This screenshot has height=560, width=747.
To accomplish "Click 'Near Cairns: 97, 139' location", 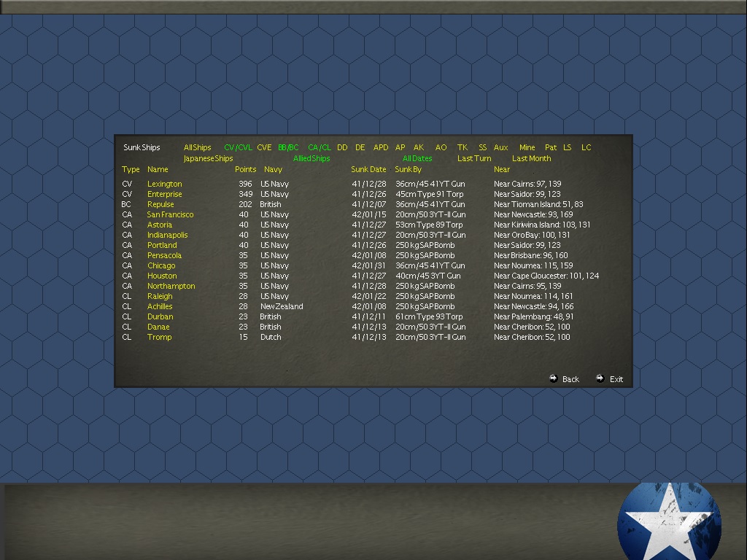I will point(527,184).
